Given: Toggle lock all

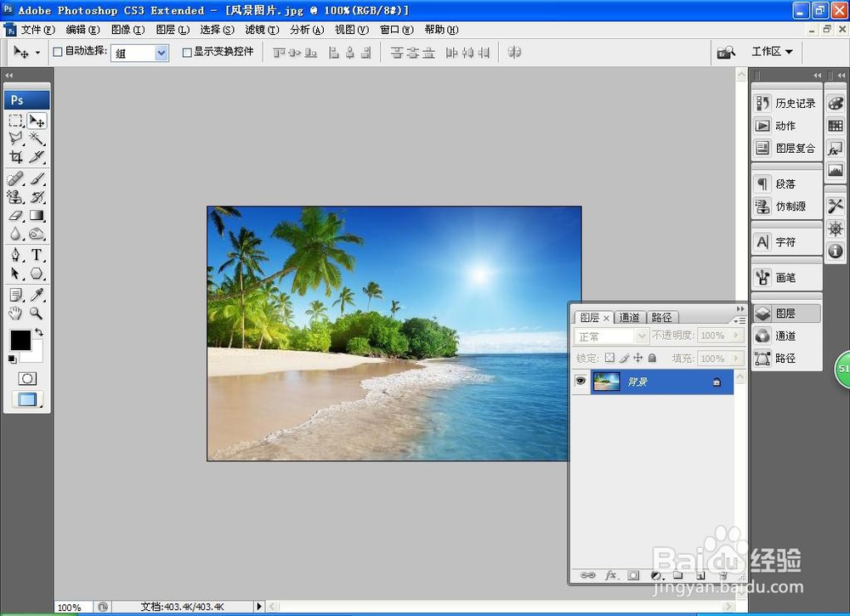Looking at the screenshot, I should click(x=652, y=358).
